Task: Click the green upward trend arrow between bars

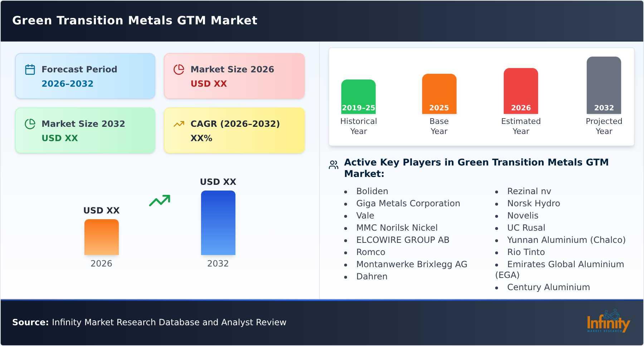Action: [160, 201]
